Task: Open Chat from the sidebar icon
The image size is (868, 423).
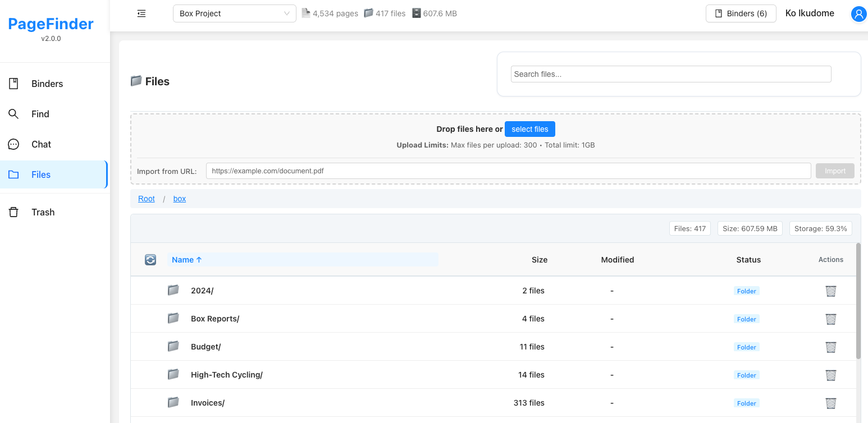Action: pyautogui.click(x=14, y=144)
